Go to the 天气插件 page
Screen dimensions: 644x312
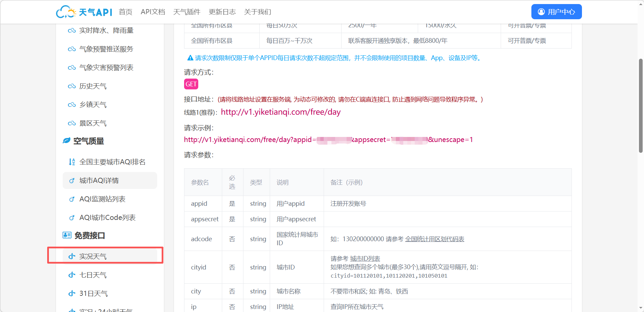tap(187, 12)
